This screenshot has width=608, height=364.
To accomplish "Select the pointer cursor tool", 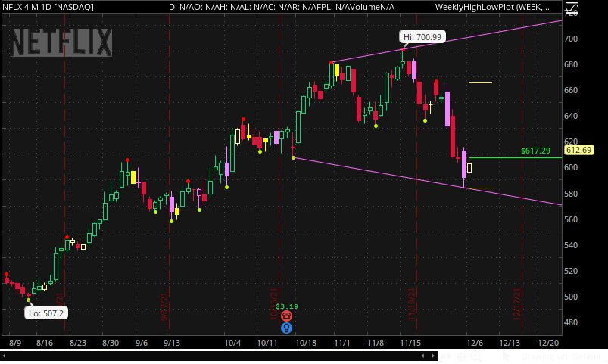I will click(507, 356).
